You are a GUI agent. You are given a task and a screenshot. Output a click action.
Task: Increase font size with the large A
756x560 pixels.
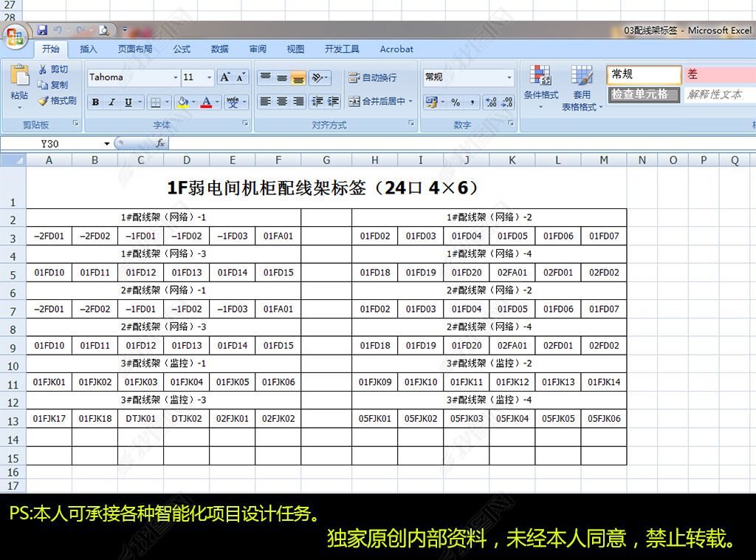pos(225,77)
